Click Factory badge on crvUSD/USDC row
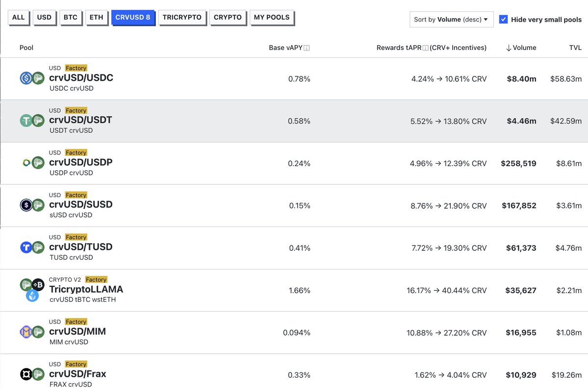Image resolution: width=588 pixels, height=390 pixels. 76,68
